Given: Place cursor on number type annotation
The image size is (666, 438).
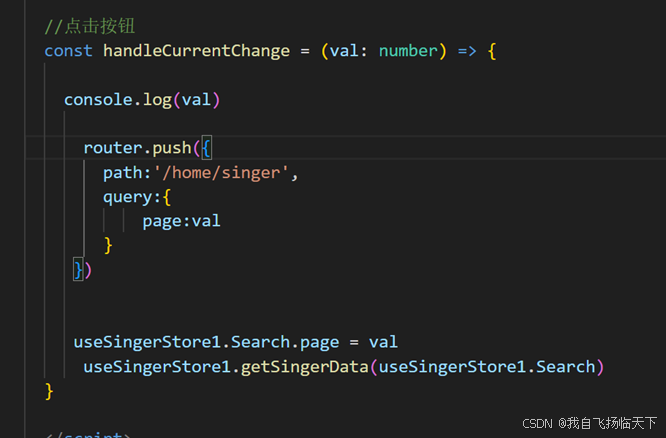Looking at the screenshot, I should (x=408, y=51).
